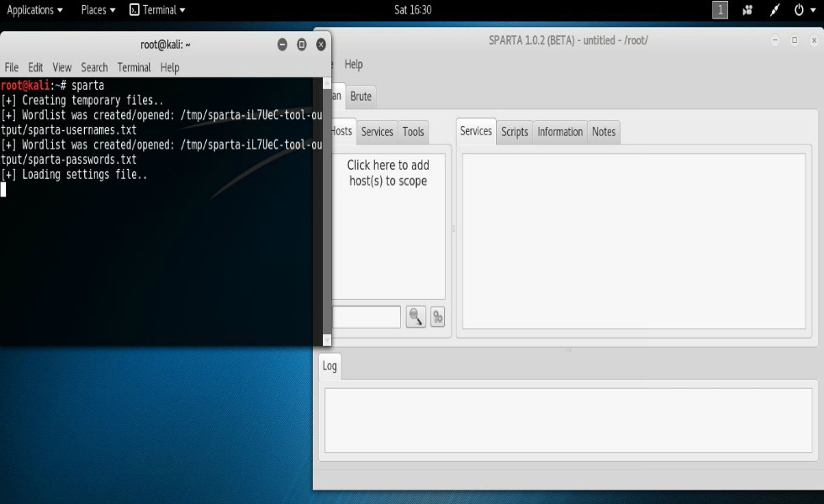824x504 pixels.
Task: Select the Services tab beside Hosts
Action: click(x=378, y=132)
